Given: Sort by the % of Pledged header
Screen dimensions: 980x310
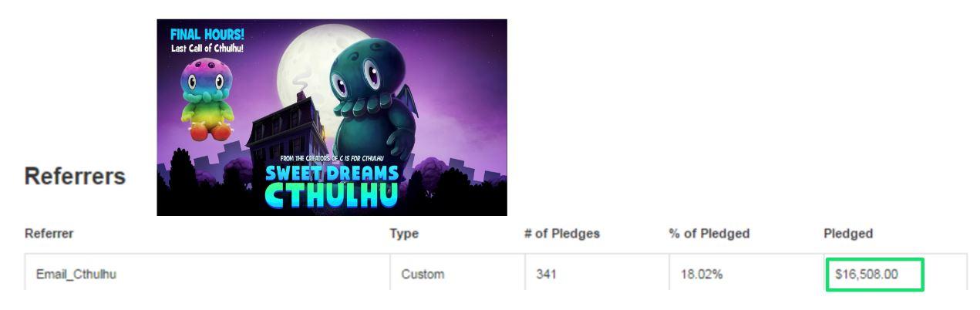Looking at the screenshot, I should tap(709, 234).
